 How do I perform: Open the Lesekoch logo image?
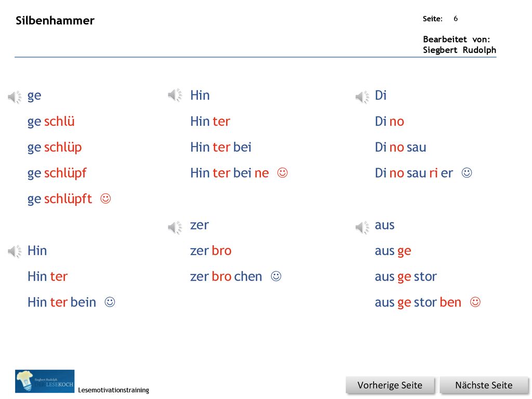click(x=45, y=381)
